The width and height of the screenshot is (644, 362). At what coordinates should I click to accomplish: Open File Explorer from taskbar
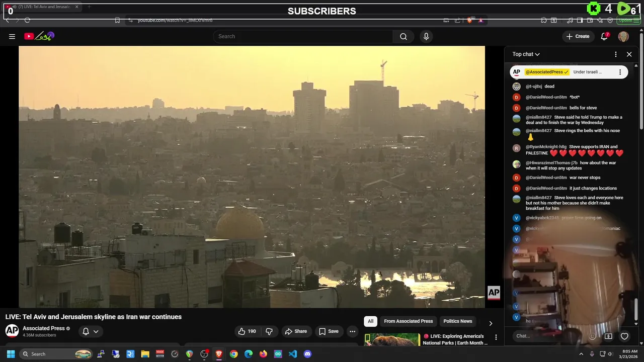pyautogui.click(x=145, y=354)
